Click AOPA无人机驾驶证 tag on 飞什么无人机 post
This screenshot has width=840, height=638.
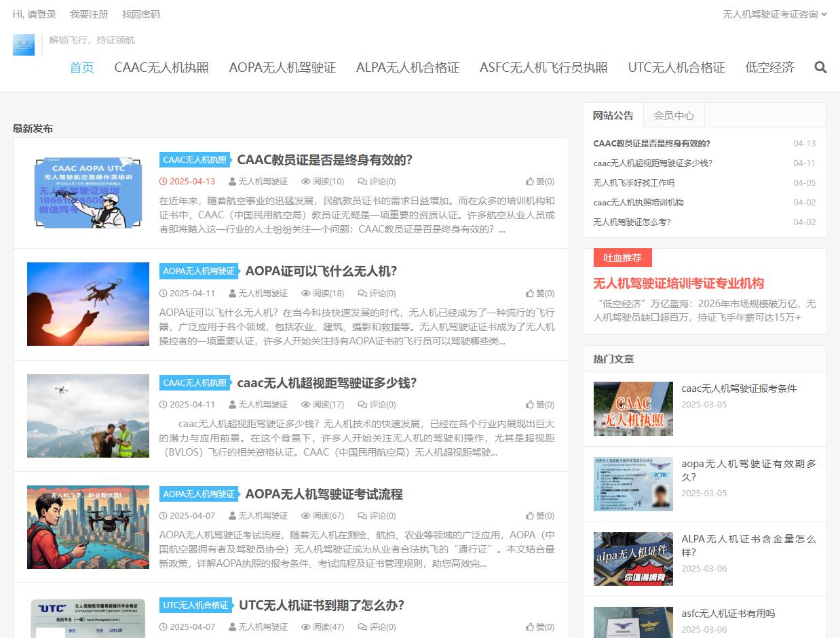pyautogui.click(x=199, y=271)
